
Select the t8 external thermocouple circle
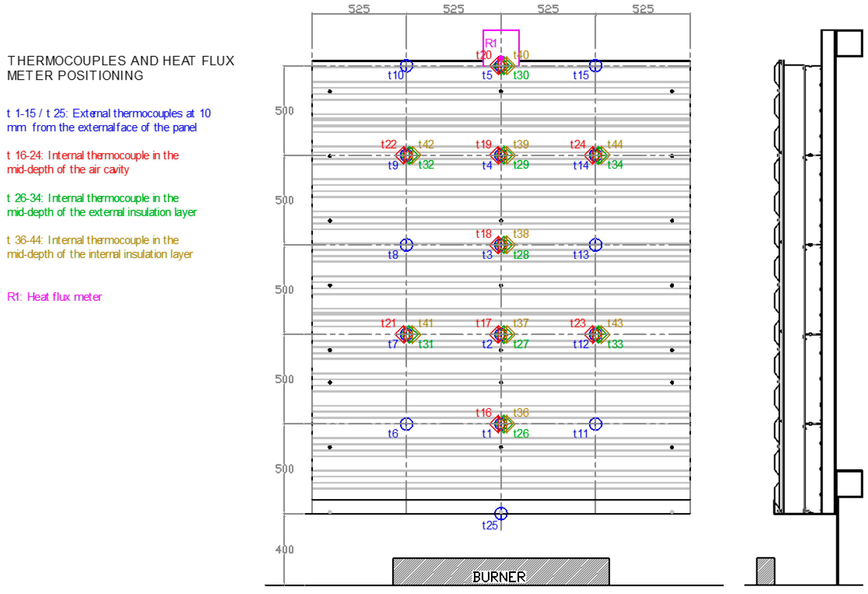[x=406, y=245]
